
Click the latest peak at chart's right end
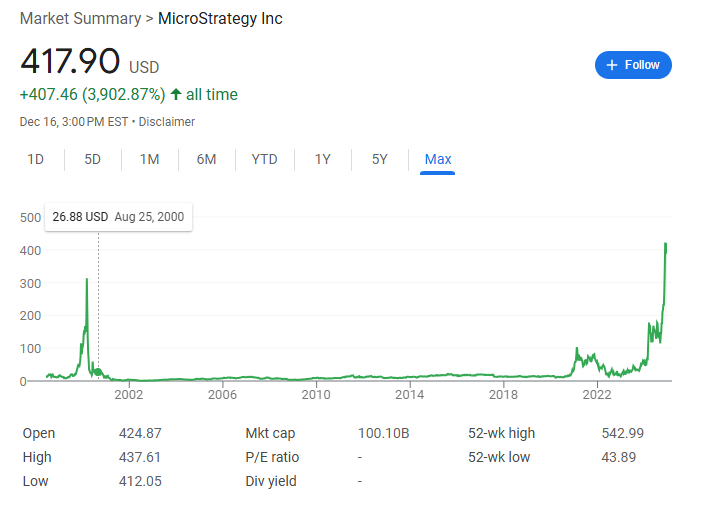coord(666,245)
